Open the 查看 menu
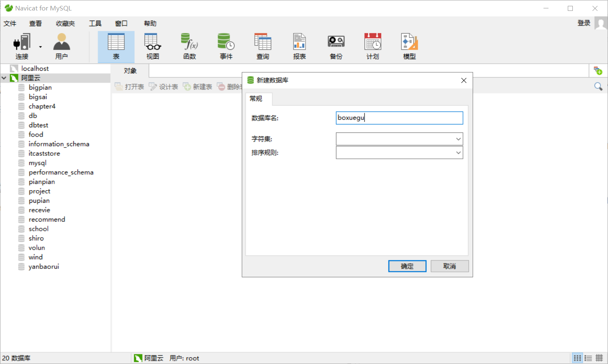The width and height of the screenshot is (608, 364). [x=36, y=23]
